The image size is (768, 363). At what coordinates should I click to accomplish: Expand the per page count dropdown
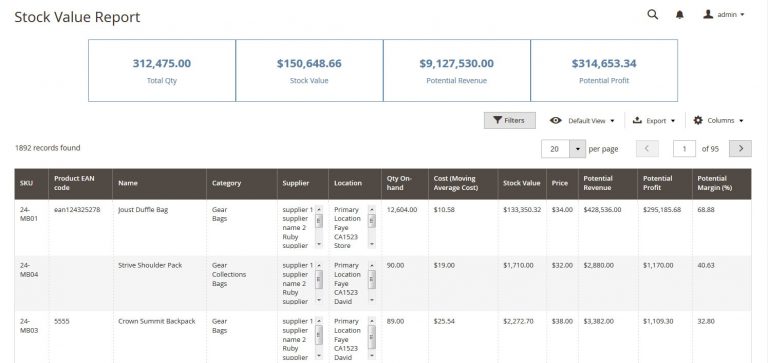577,149
